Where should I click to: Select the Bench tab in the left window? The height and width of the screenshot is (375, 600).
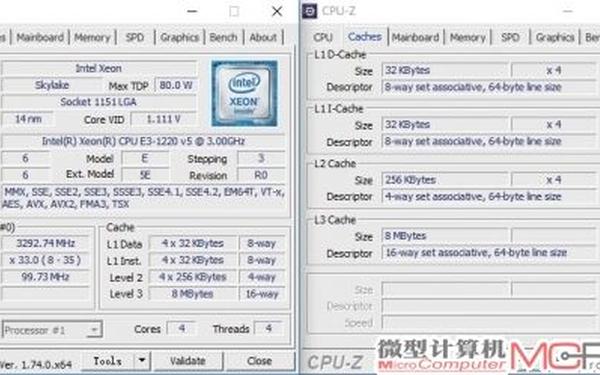(x=223, y=37)
